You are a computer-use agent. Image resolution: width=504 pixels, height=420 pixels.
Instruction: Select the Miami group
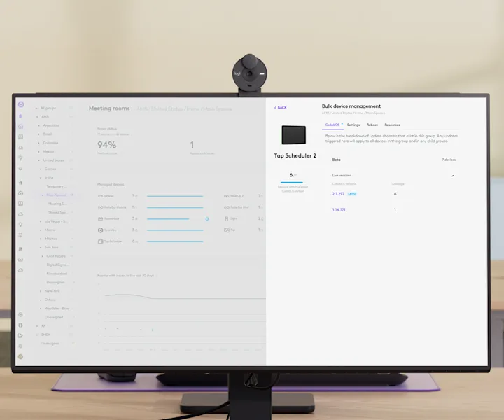[x=50, y=230]
